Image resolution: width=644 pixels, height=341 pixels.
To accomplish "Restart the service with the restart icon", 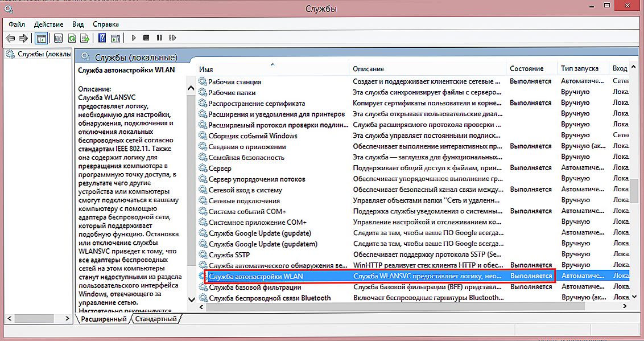I will (172, 38).
